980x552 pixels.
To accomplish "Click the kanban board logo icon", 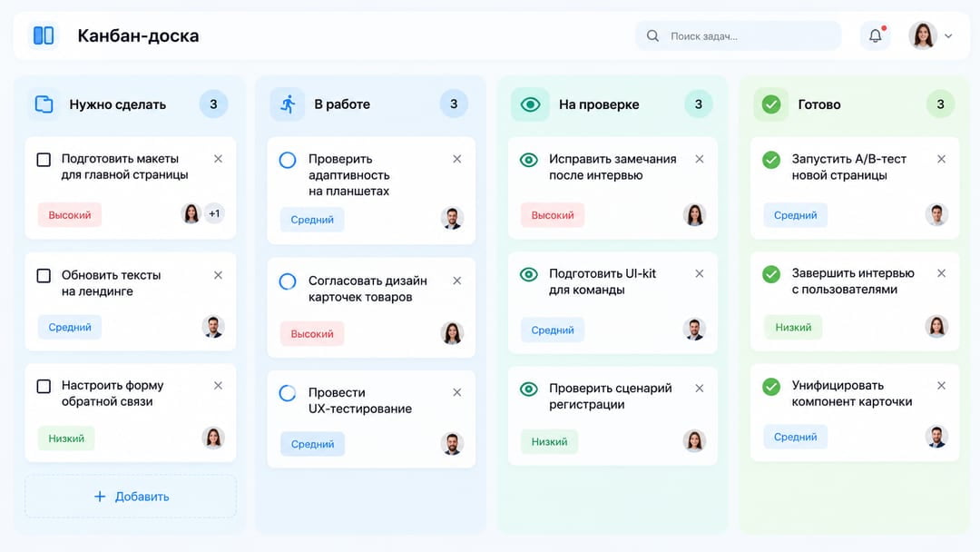I will pyautogui.click(x=44, y=35).
